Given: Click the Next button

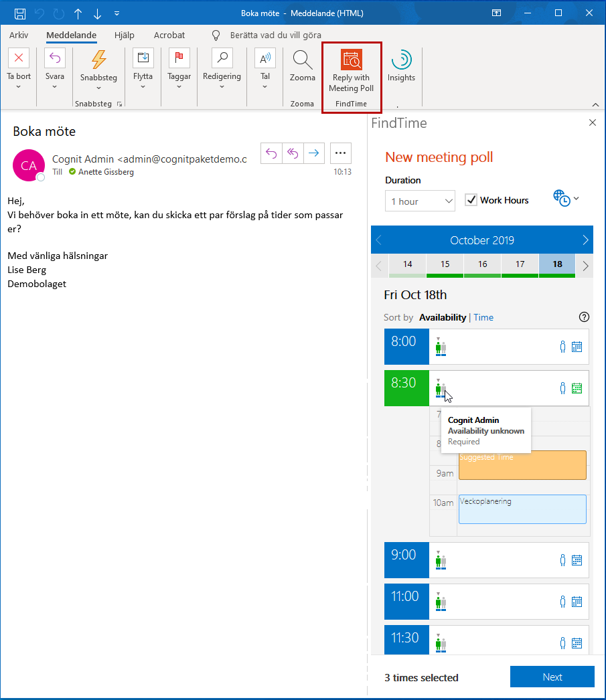Looking at the screenshot, I should click(552, 677).
